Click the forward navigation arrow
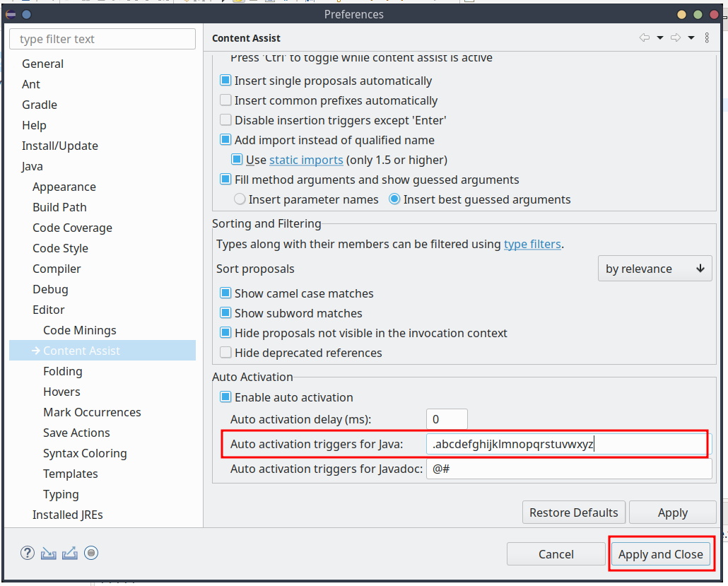 (675, 38)
